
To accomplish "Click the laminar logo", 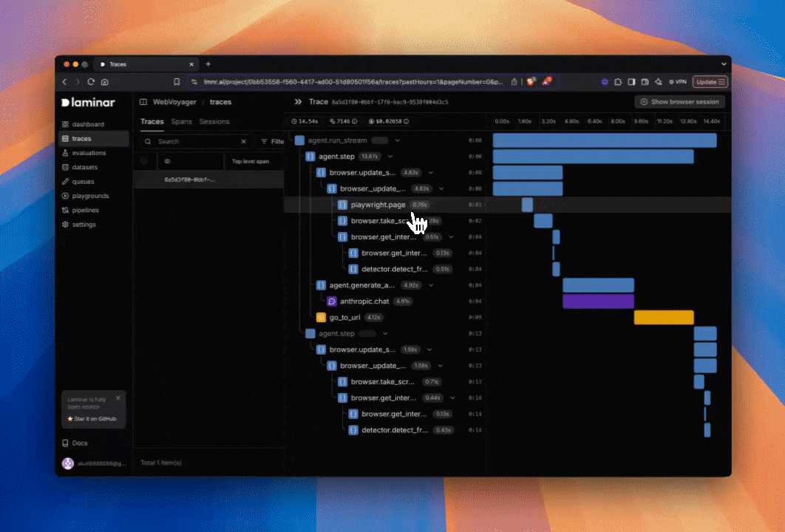I will pos(88,103).
